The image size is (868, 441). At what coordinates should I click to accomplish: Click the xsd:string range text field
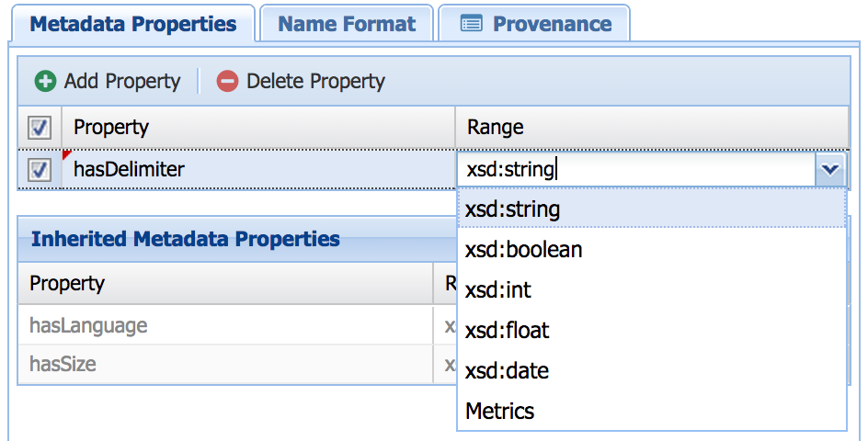tap(634, 169)
